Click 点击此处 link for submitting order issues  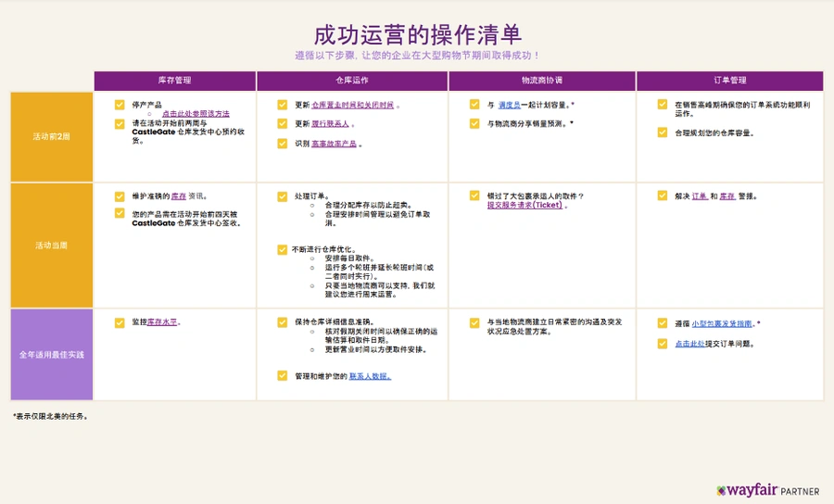689,344
